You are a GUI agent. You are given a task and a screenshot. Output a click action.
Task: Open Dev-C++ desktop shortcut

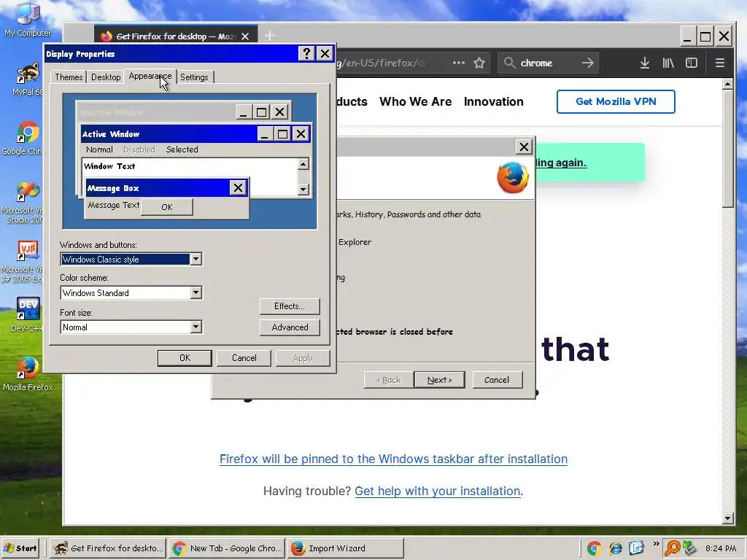[x=27, y=314]
